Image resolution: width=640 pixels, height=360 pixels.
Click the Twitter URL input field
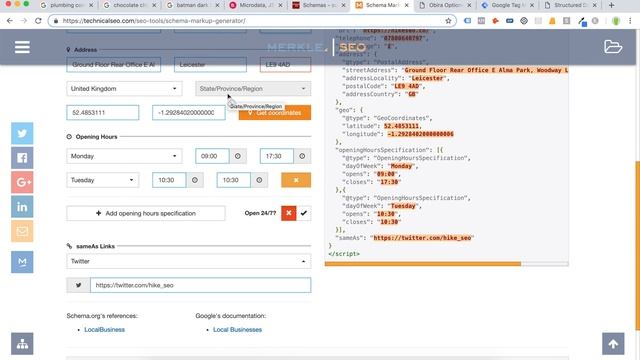pyautogui.click(x=200, y=285)
